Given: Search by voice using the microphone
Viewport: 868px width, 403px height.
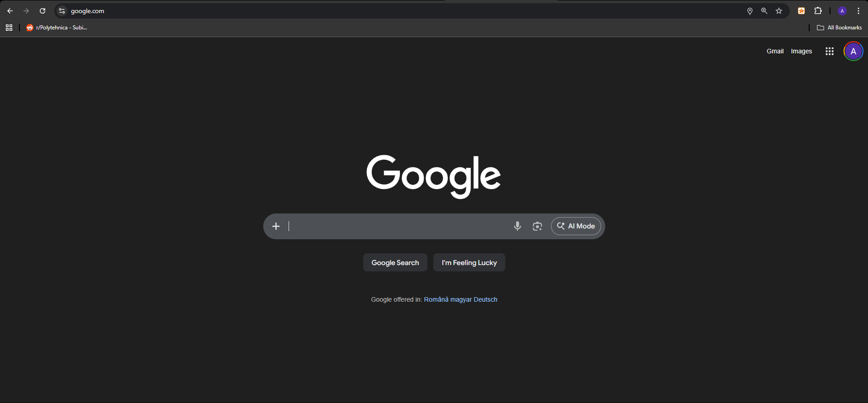Looking at the screenshot, I should tap(517, 226).
